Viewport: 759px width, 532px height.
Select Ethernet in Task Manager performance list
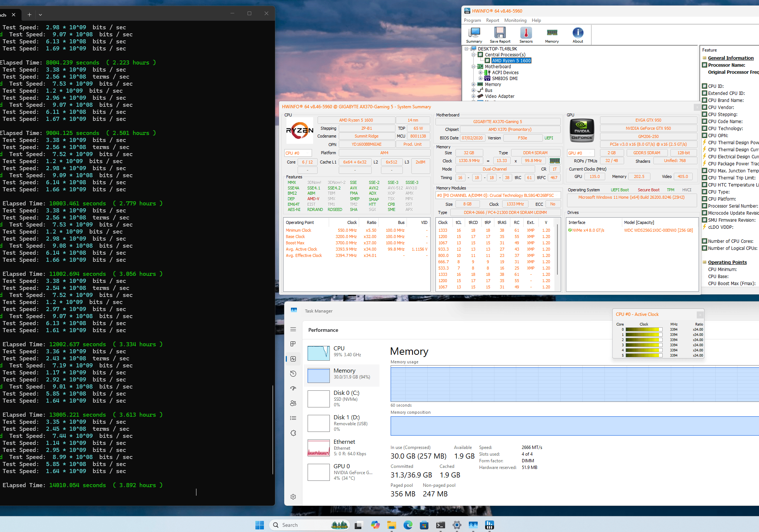[x=342, y=447]
